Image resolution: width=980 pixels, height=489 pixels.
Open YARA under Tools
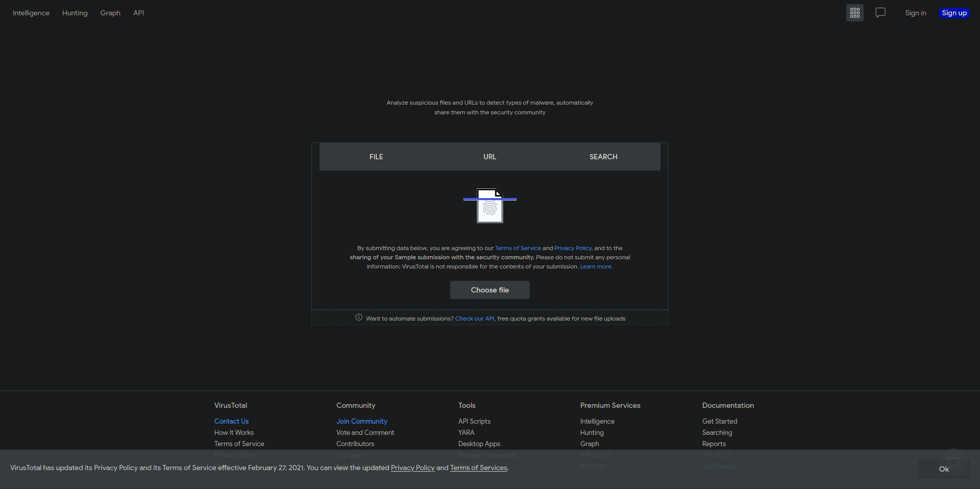[x=467, y=432]
